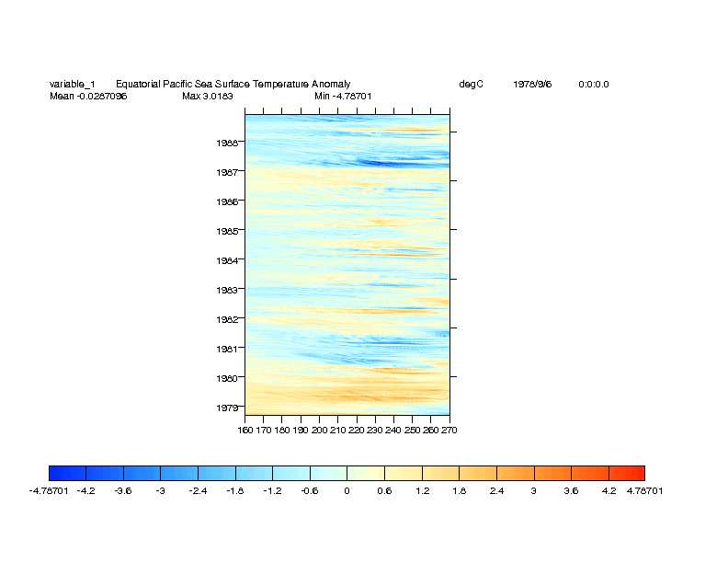Click the Mean -0.0267096 statistic text
Image resolution: width=728 pixels, height=563 pixels.
[x=88, y=96]
